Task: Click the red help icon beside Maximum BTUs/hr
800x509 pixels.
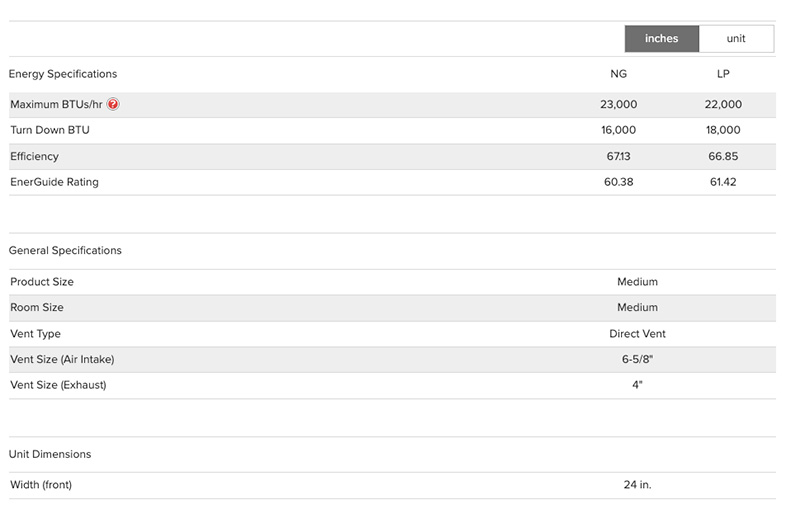Action: click(x=113, y=104)
